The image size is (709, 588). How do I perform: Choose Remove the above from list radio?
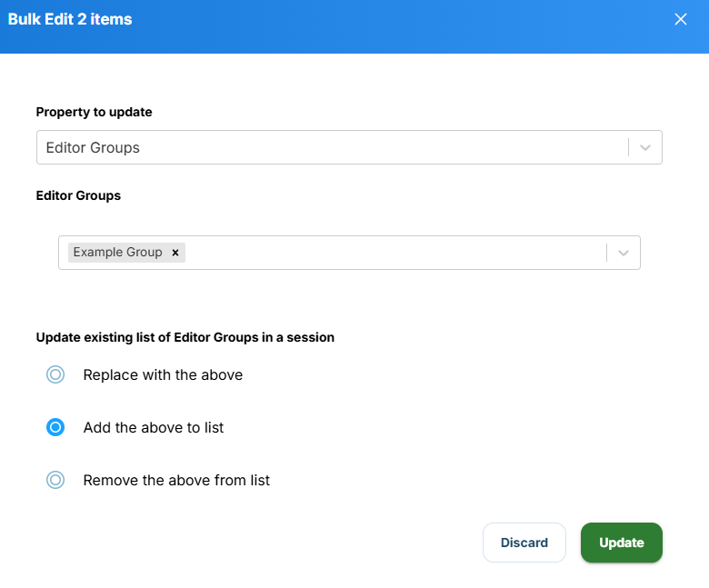tap(55, 480)
